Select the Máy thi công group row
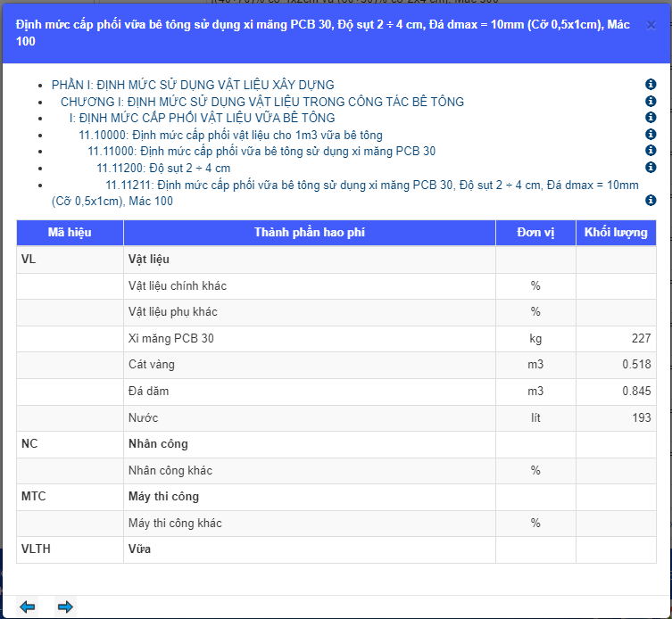Screen dimensions: 672x619 [336, 497]
